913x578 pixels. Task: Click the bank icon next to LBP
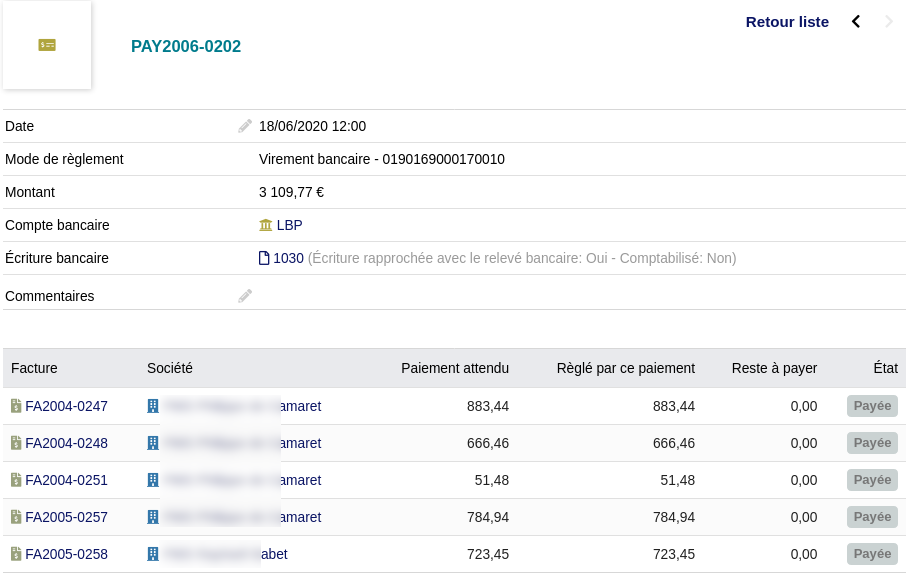(x=265, y=225)
